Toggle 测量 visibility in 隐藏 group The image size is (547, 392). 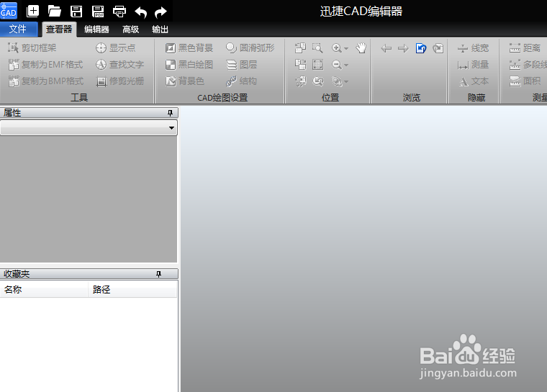(x=473, y=65)
